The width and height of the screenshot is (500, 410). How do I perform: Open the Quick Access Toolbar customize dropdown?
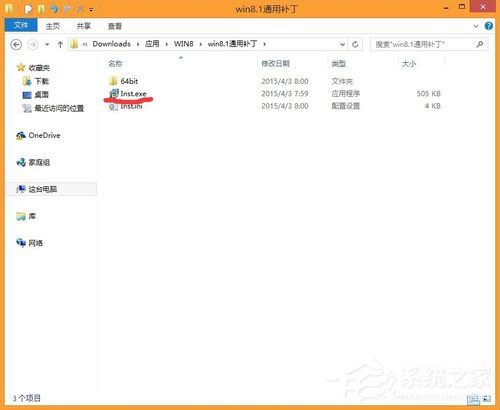[91, 10]
